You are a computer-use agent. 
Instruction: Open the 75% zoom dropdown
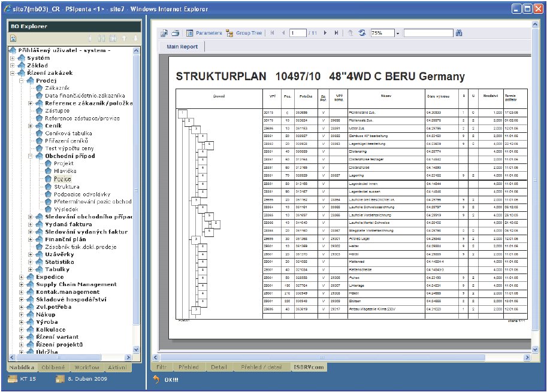click(x=397, y=33)
